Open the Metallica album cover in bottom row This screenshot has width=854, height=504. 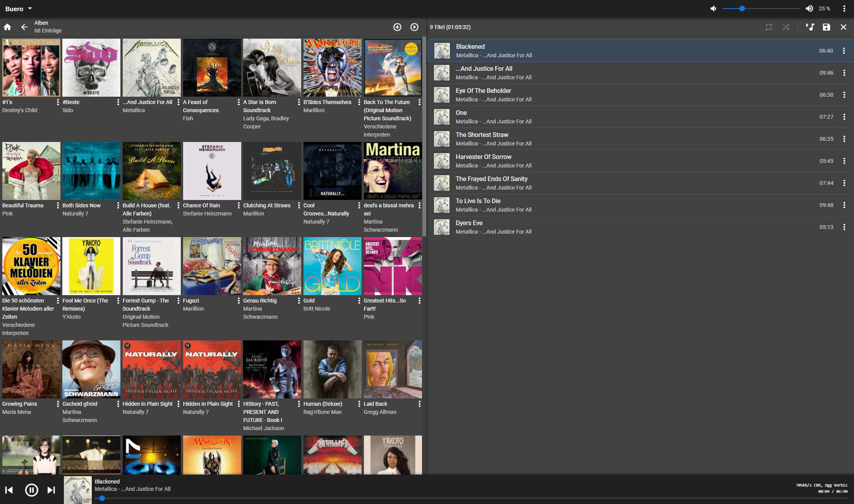pyautogui.click(x=333, y=455)
